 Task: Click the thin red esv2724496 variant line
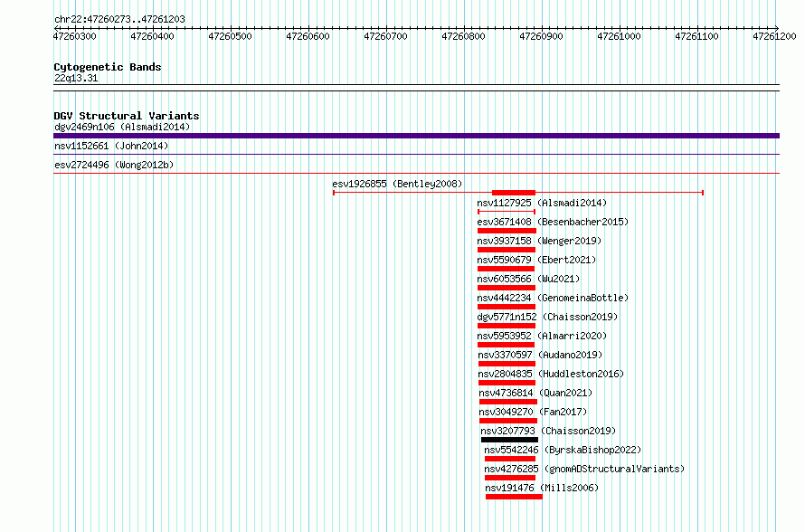[x=416, y=174]
